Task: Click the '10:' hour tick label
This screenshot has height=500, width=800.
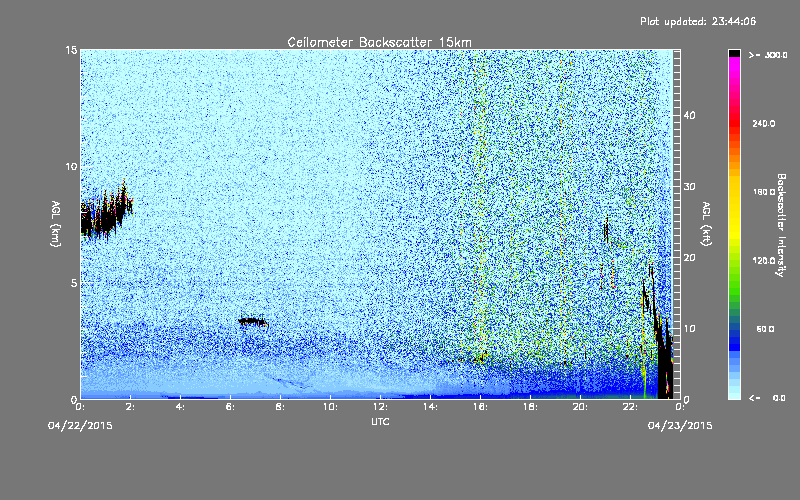Action: coord(330,407)
